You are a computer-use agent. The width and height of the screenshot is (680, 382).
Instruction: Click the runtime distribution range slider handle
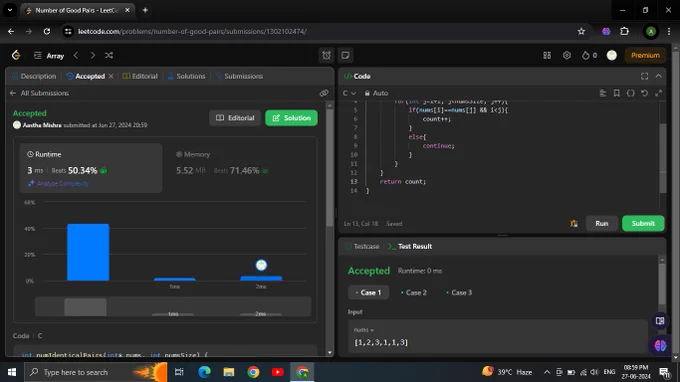click(85, 307)
